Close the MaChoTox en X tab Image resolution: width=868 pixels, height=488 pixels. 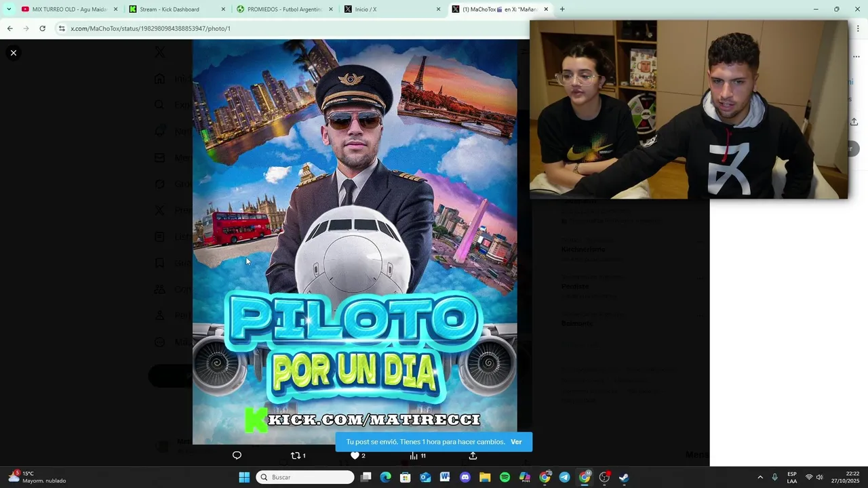click(x=546, y=9)
